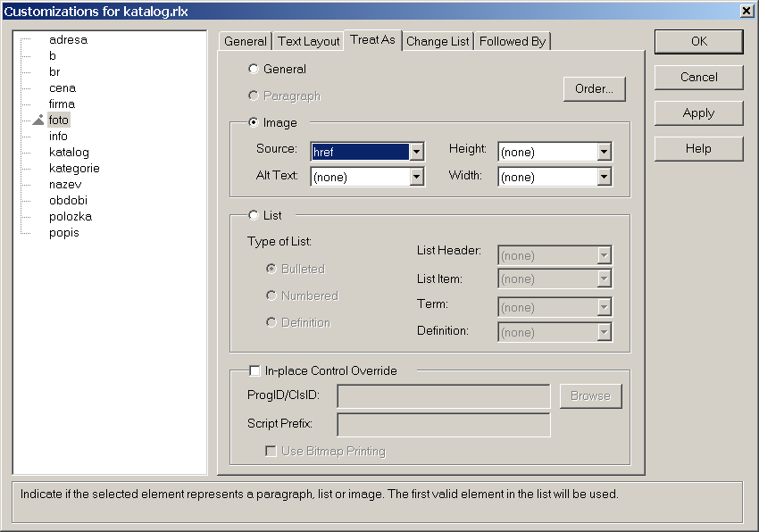The width and height of the screenshot is (759, 532).
Task: Open the Source dropdown list
Action: click(416, 152)
